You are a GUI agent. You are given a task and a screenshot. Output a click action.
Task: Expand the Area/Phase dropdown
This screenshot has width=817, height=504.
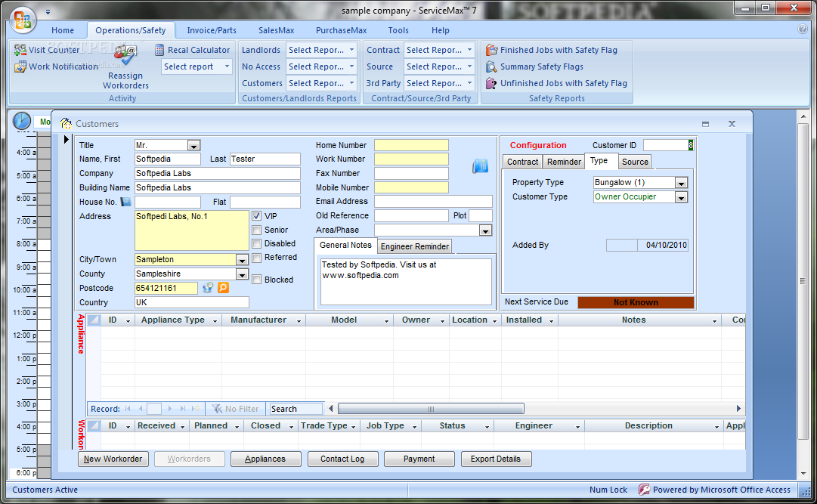485,230
